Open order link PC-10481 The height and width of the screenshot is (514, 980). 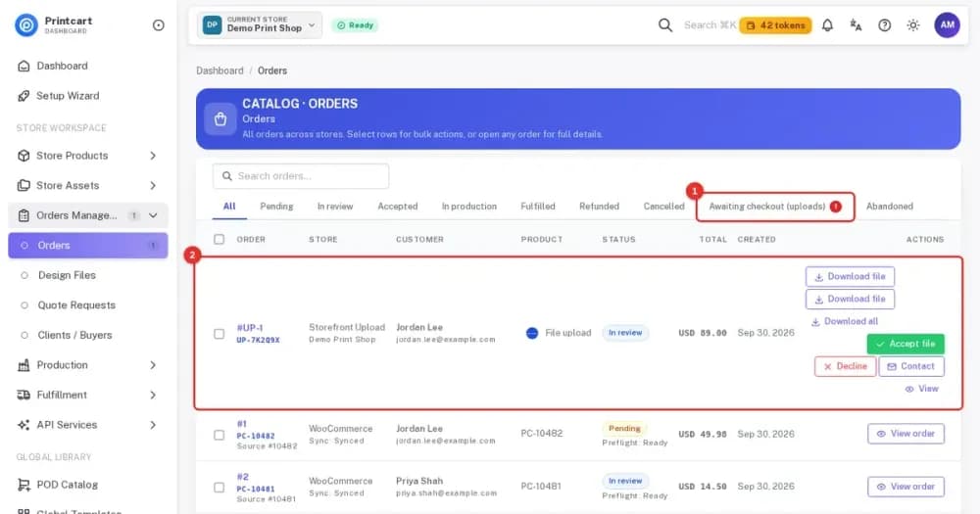pos(255,489)
